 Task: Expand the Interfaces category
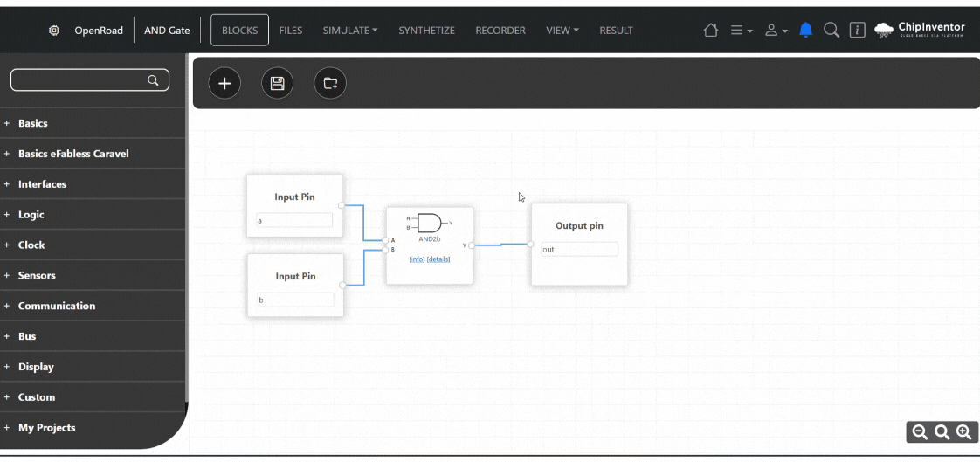tap(93, 184)
